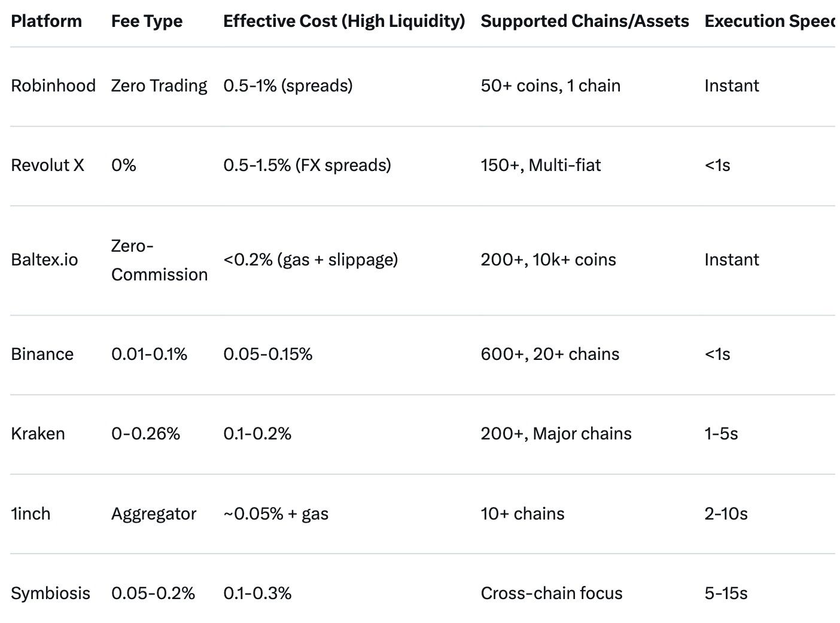Select the Revolut X platform cell
The height and width of the screenshot is (623, 840).
47,165
